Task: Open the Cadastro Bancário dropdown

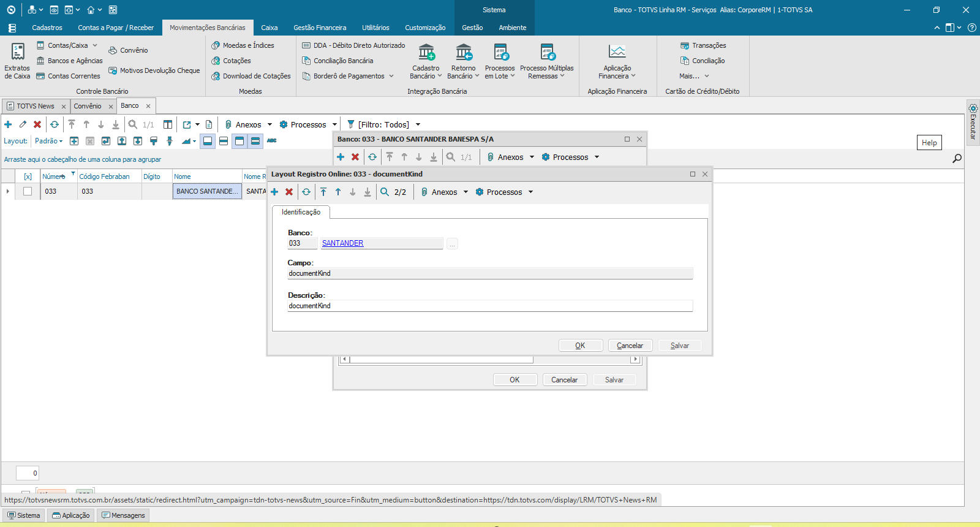Action: [426, 61]
